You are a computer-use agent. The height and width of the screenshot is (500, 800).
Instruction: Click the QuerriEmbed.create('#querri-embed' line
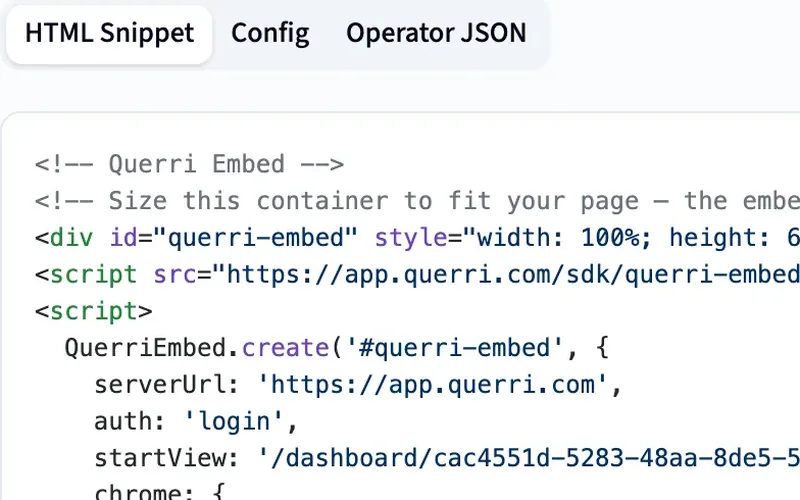pos(337,348)
